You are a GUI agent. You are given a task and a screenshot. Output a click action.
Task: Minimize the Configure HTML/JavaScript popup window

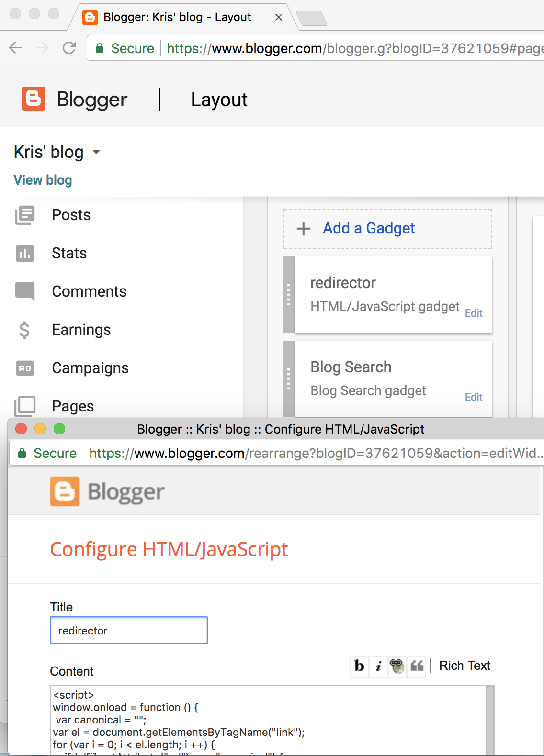pyautogui.click(x=40, y=429)
